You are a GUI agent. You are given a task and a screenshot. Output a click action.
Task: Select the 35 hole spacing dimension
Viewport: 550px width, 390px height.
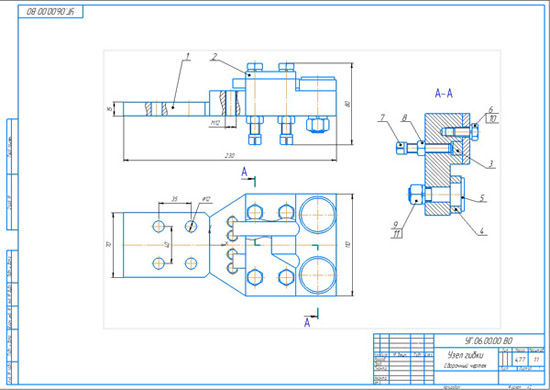[x=174, y=199]
